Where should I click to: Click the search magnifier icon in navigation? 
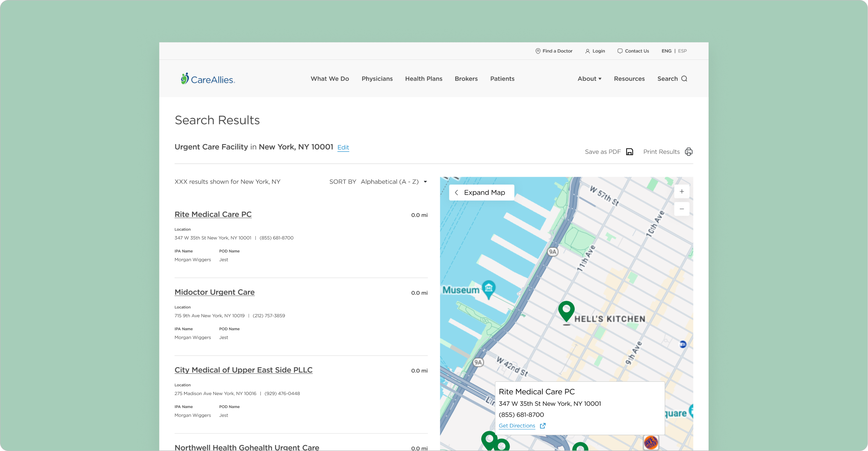684,79
